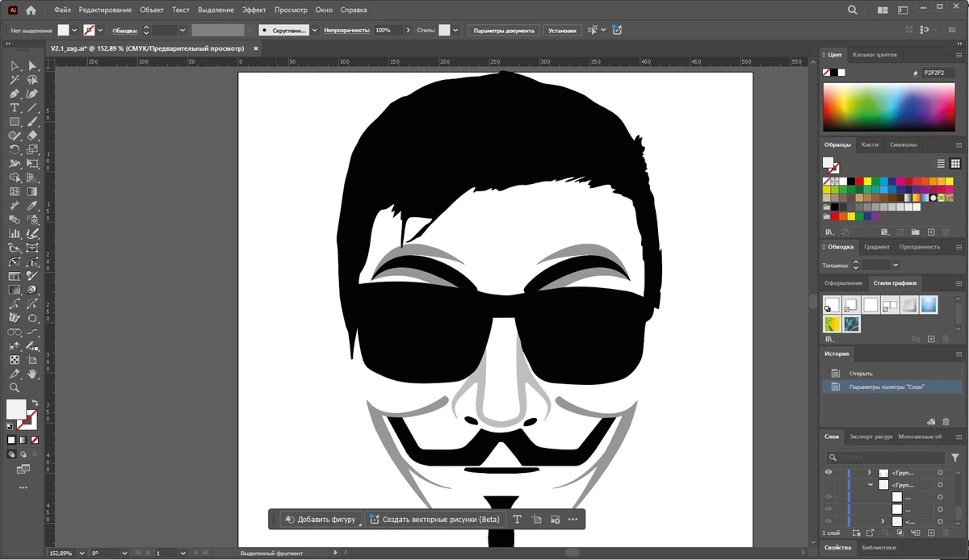Toggle target circle of expanded <Груп...> row
969x560 pixels.
pos(940,485)
